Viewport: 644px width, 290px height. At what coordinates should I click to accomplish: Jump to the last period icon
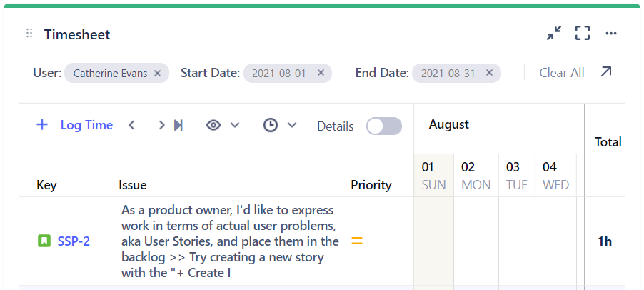pos(178,126)
